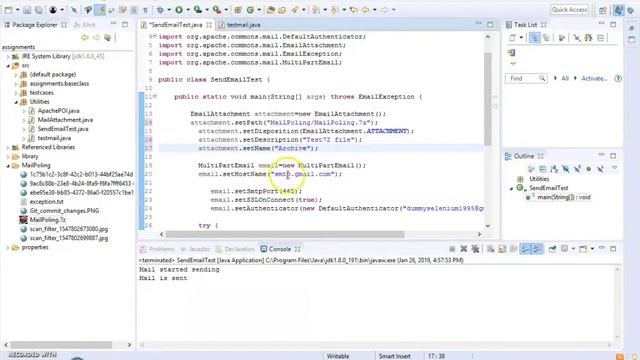Click the New Java Class icon
The image size is (640, 360).
pos(250,9)
